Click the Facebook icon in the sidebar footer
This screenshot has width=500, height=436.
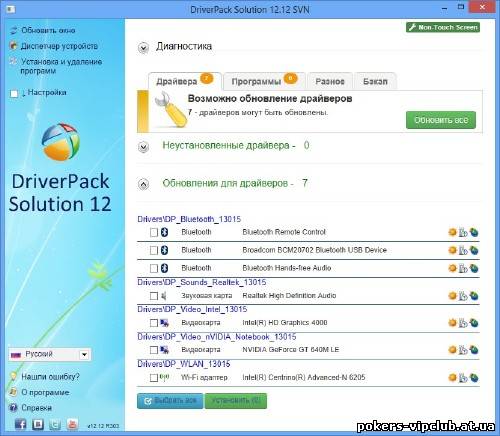[x=21, y=424]
